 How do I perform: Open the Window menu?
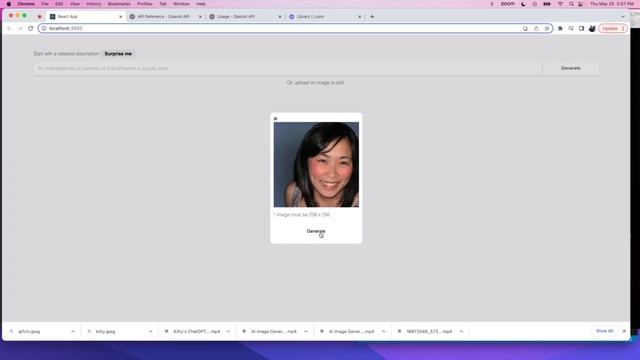(x=181, y=4)
